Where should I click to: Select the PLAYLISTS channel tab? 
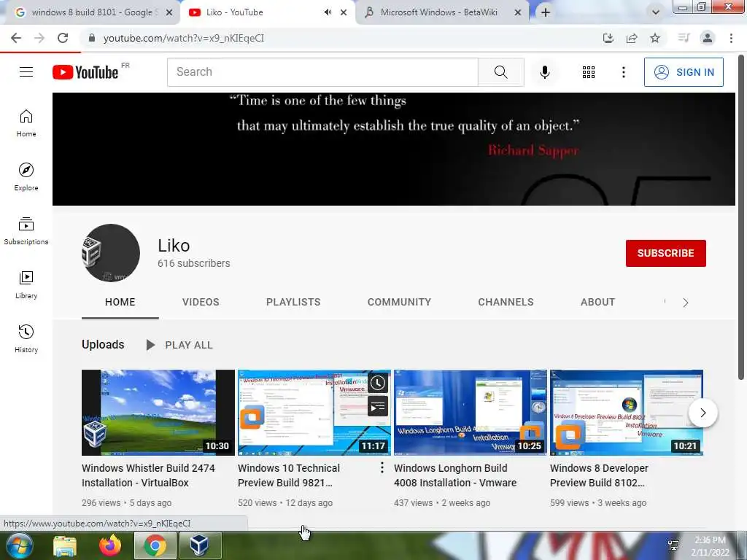pos(293,302)
